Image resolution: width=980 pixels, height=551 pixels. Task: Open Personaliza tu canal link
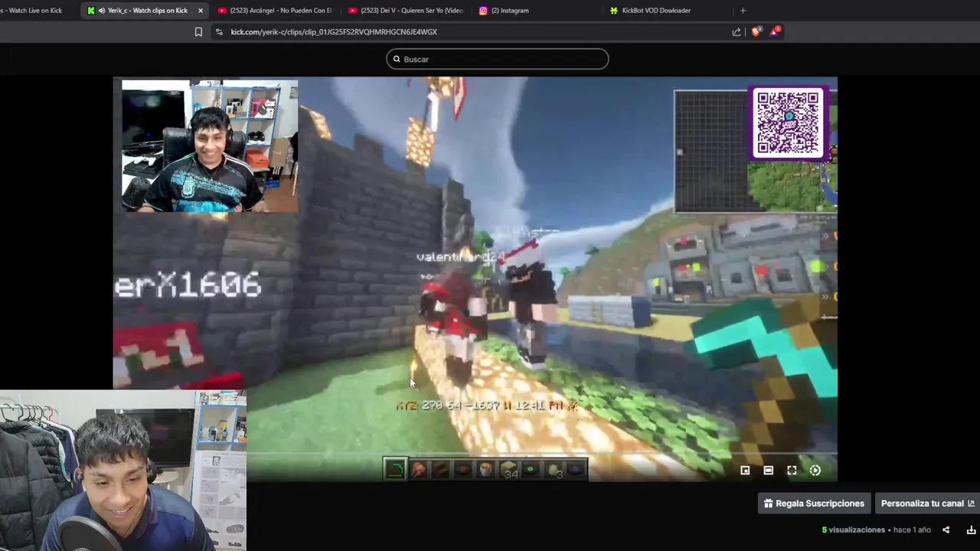[x=927, y=504]
